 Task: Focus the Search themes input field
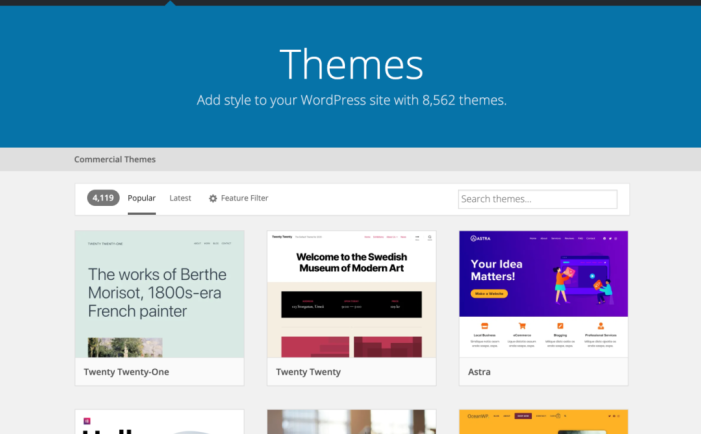click(537, 199)
